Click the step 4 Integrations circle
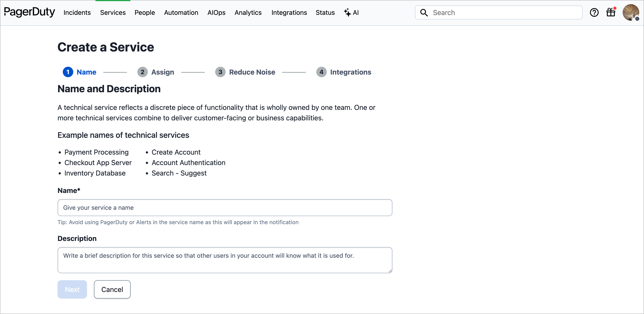Viewport: 644px width, 314px height. point(321,72)
